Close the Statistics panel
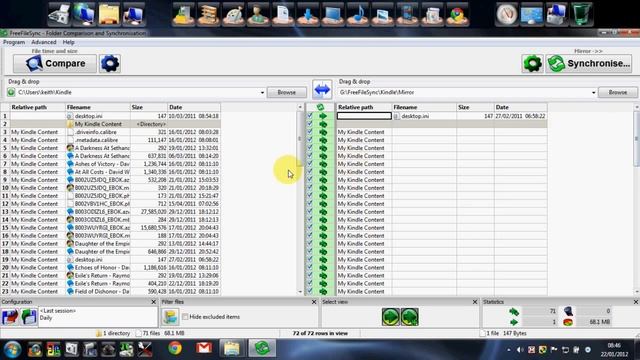Screen dimensions: 640x360 (636, 302)
